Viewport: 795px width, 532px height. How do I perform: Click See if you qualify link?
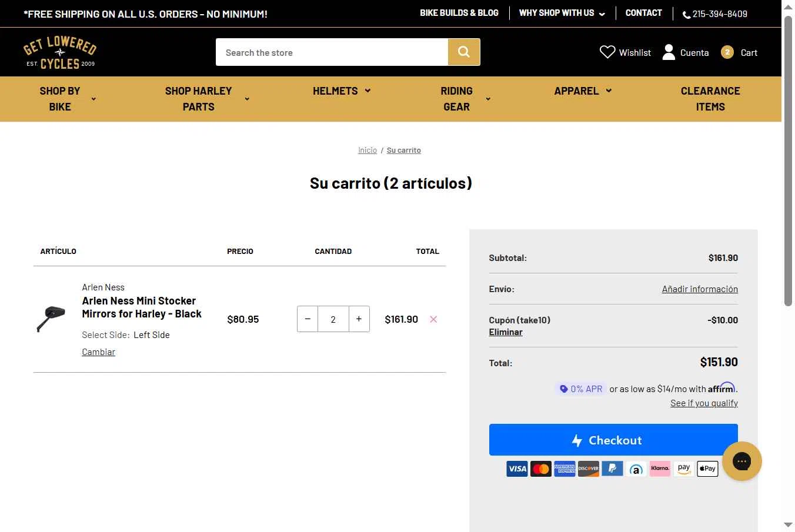pos(704,403)
